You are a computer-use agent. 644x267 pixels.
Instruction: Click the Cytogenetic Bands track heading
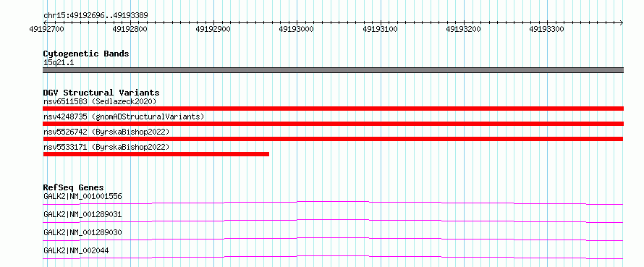(86, 54)
